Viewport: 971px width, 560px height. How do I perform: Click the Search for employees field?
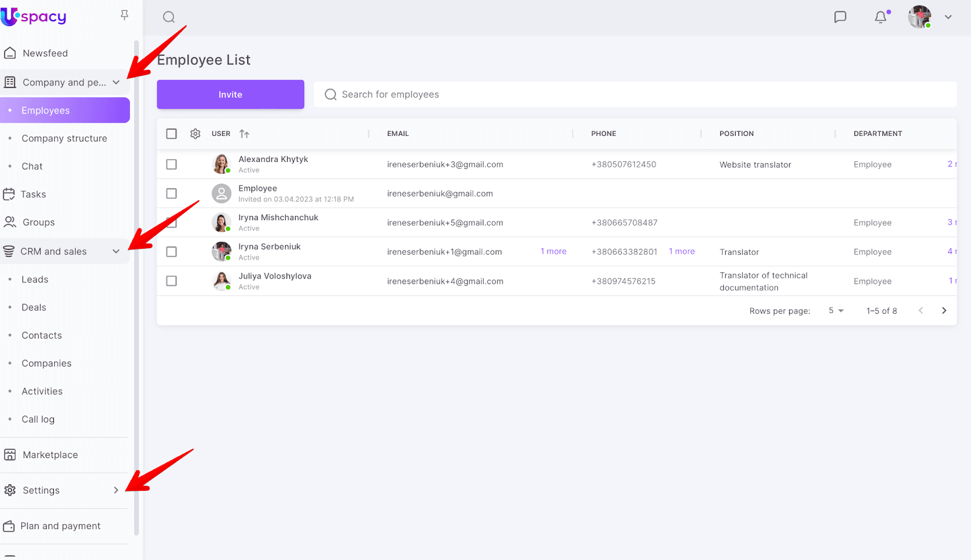[x=634, y=95]
